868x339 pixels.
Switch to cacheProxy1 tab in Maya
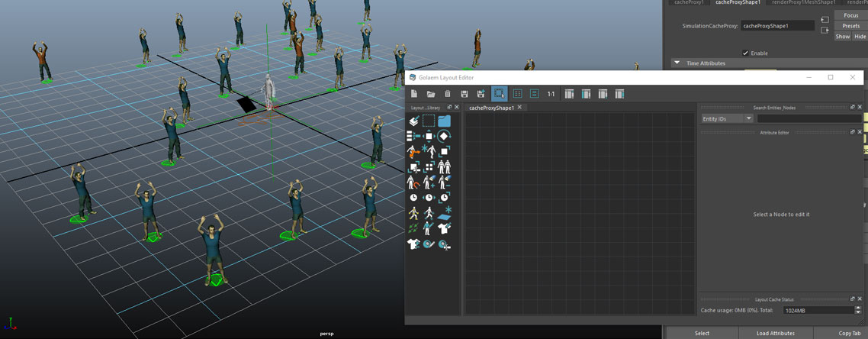(x=688, y=2)
